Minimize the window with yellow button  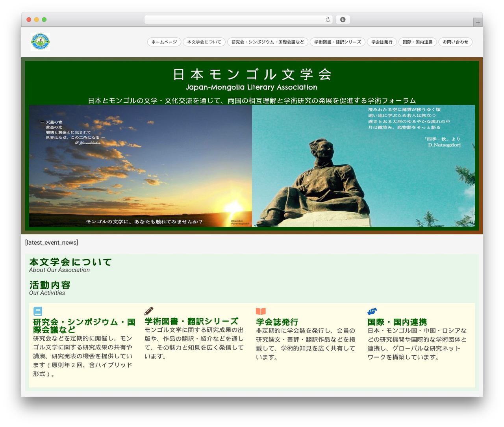click(x=37, y=20)
